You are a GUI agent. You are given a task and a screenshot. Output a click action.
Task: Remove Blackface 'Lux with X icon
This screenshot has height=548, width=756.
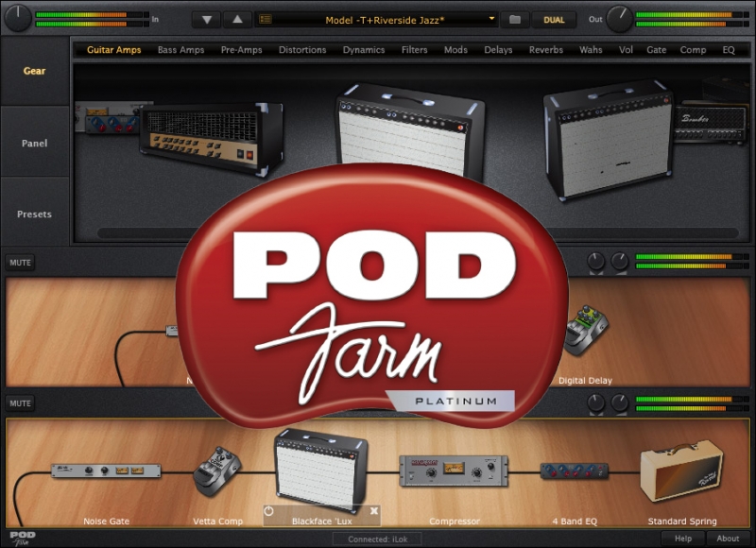[x=374, y=511]
